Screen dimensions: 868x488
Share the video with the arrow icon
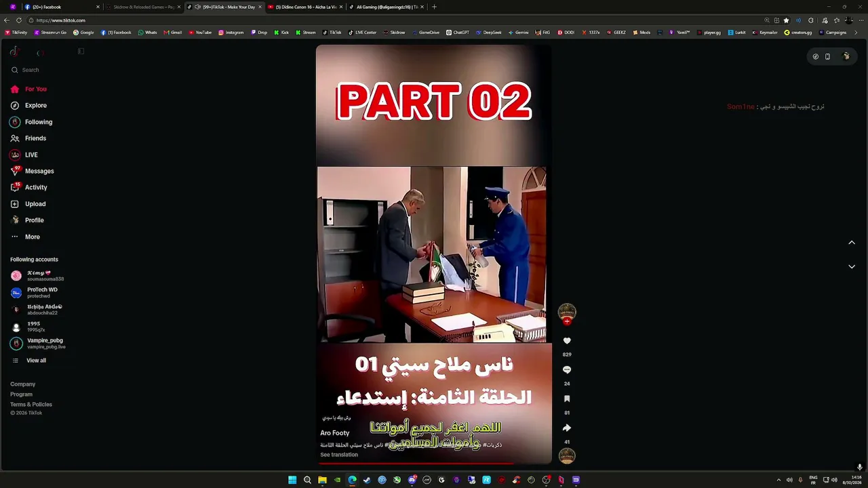pyautogui.click(x=567, y=428)
